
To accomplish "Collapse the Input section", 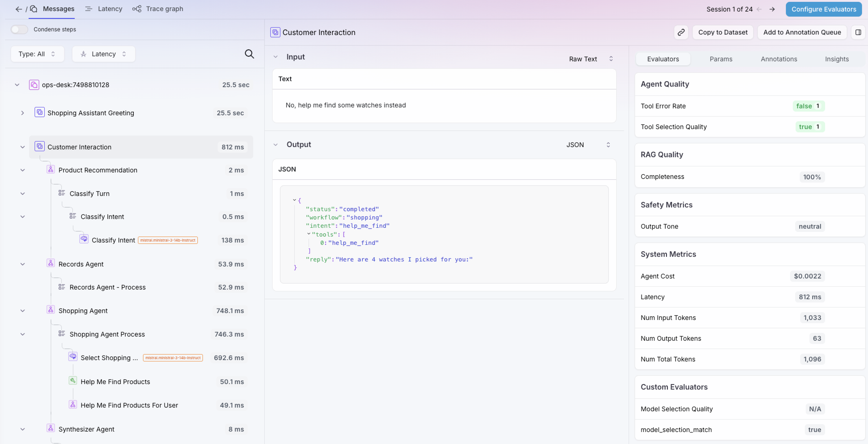I will coord(276,57).
